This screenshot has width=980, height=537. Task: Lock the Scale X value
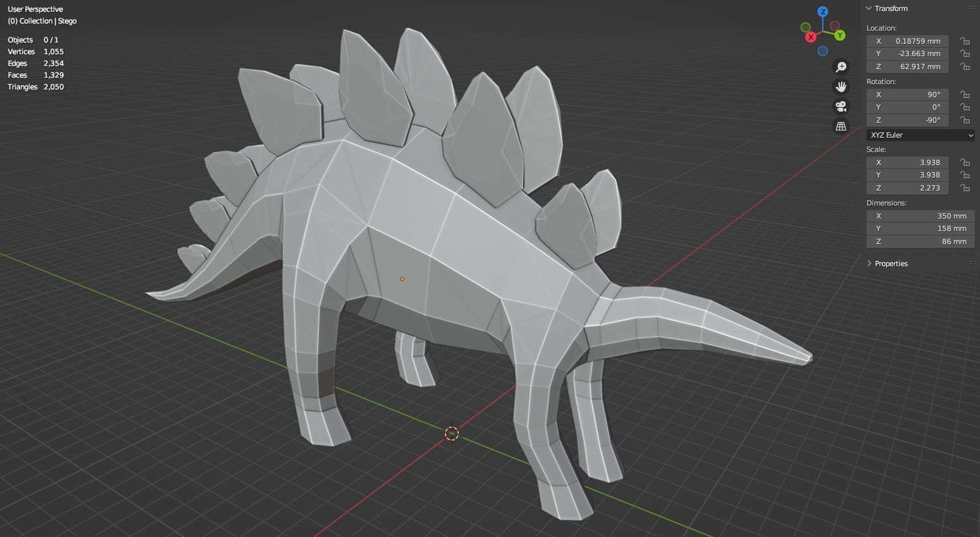pos(965,162)
